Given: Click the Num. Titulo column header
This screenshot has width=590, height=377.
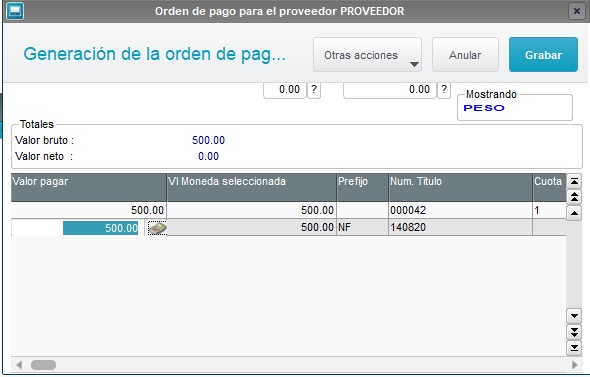Looking at the screenshot, I should 461,187.
